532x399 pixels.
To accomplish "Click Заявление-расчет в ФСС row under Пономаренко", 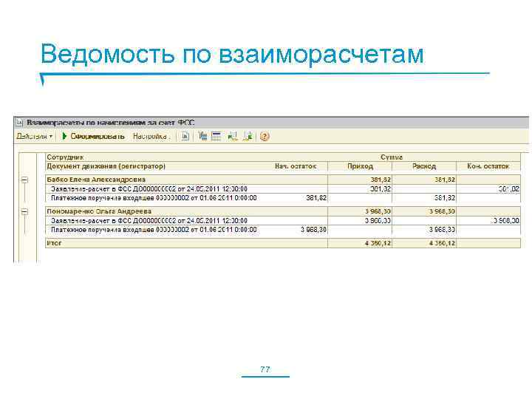I will pyautogui.click(x=283, y=220).
